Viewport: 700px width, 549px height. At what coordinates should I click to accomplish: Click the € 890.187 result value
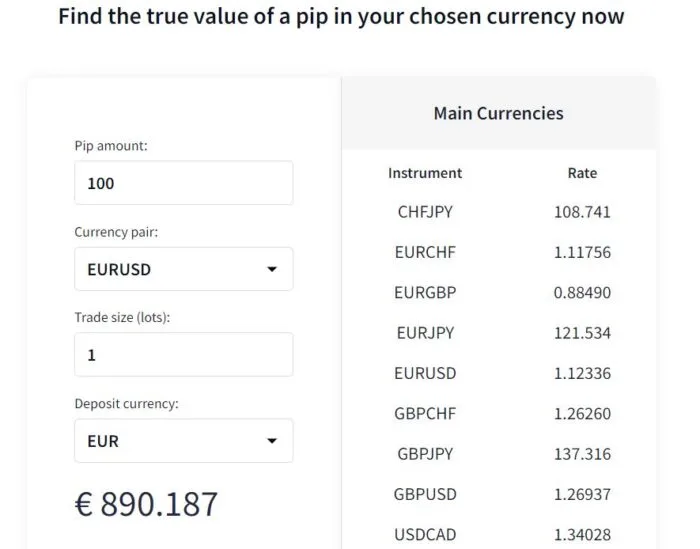point(146,504)
